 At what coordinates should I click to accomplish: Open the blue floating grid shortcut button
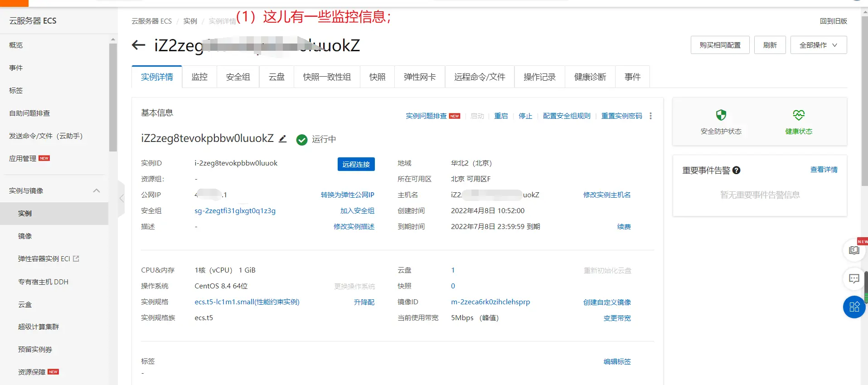854,307
